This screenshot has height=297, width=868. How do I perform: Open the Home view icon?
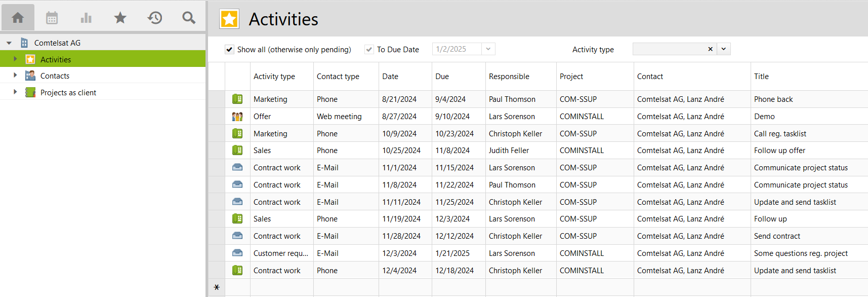(18, 18)
